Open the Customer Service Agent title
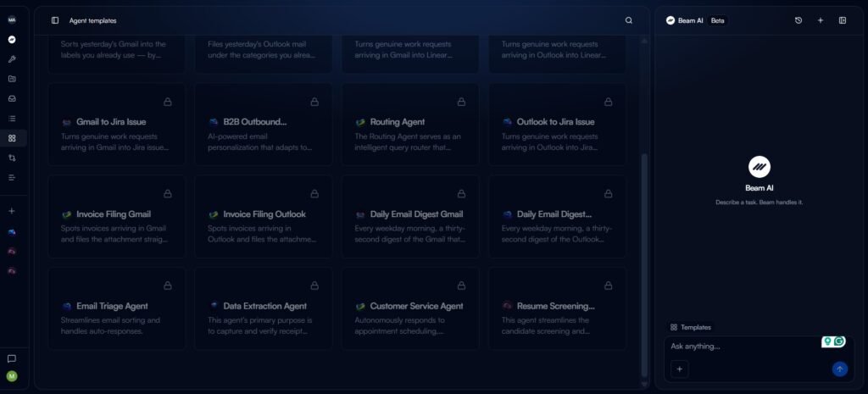Screen dimensions: 868x394 417,306
